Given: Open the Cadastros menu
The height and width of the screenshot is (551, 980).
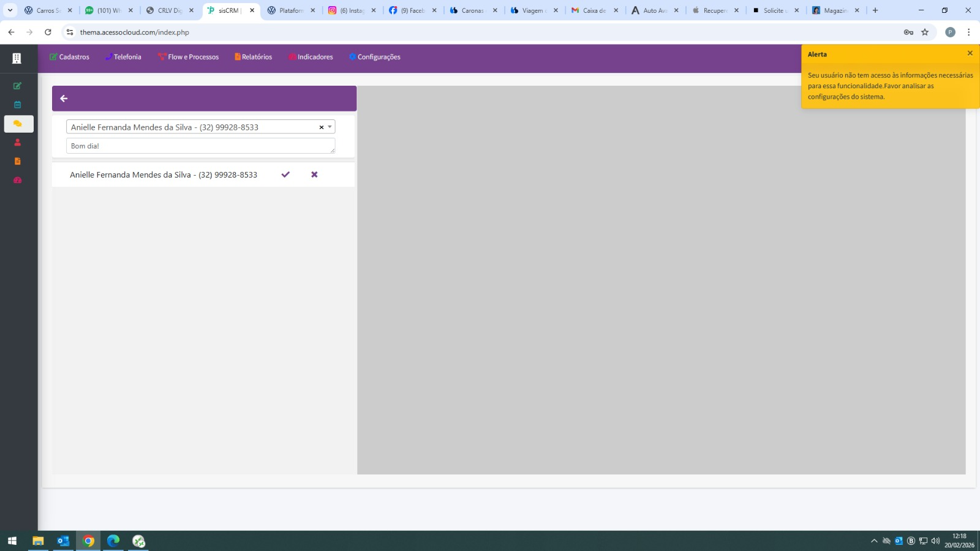Looking at the screenshot, I should (x=69, y=57).
